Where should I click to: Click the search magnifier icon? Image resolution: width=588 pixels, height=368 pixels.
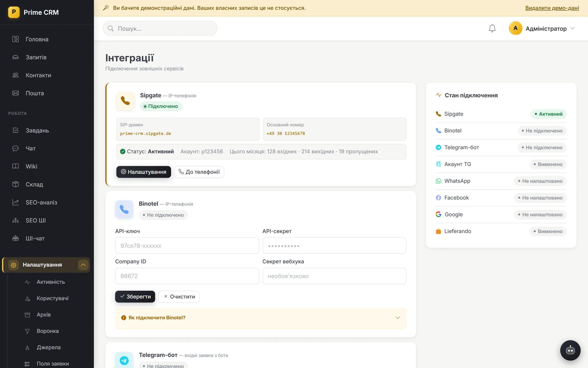pos(111,28)
